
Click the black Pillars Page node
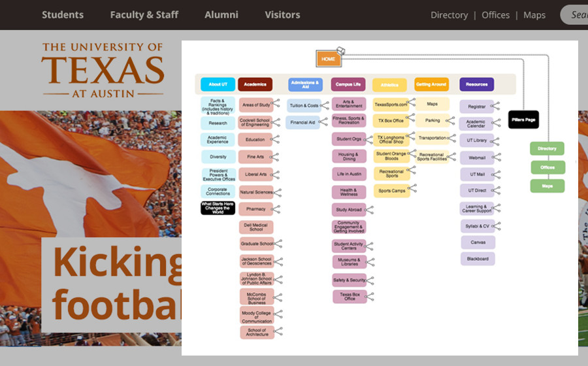click(x=523, y=120)
